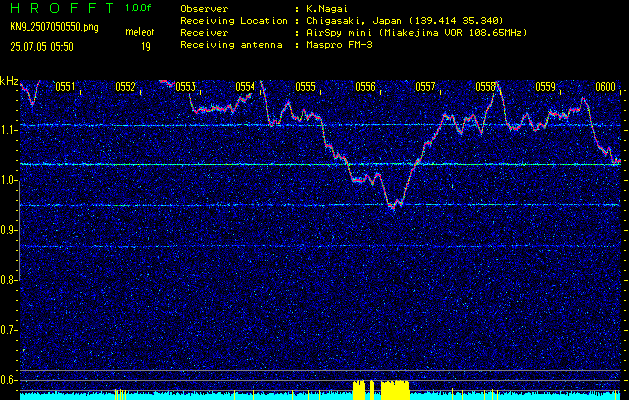Click the 0.9 kHz axis label
The width and height of the screenshot is (629, 400).
[9, 230]
